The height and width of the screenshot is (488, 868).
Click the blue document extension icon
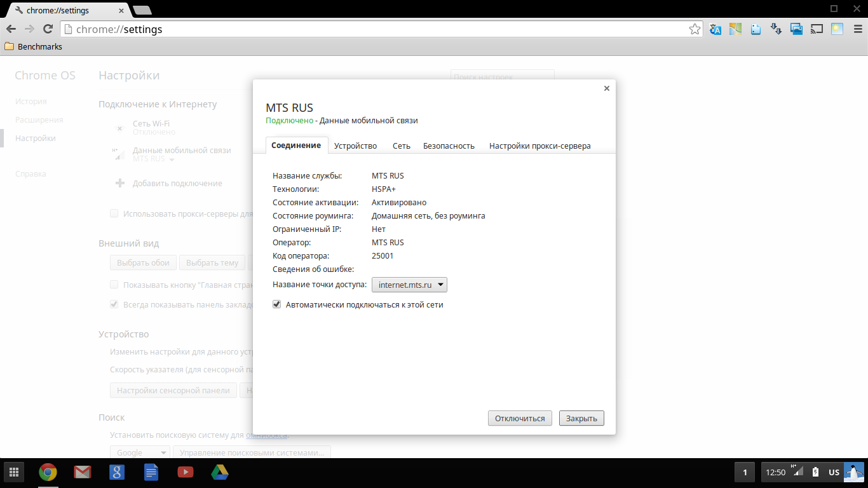756,29
